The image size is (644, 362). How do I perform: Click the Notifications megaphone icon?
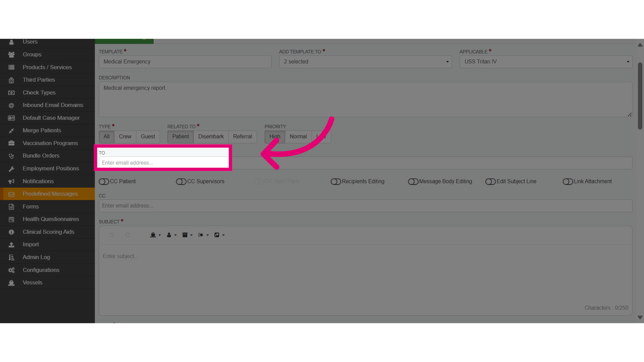coord(11,181)
